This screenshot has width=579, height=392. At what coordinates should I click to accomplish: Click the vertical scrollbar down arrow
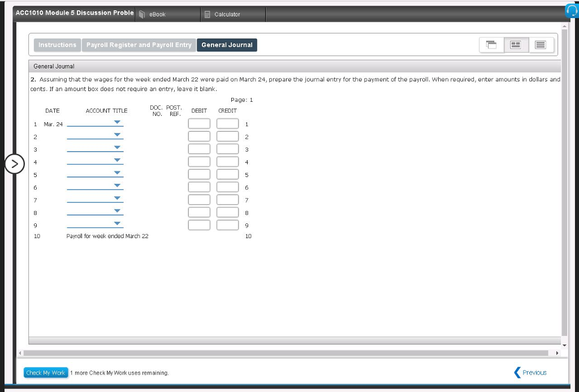pos(564,345)
